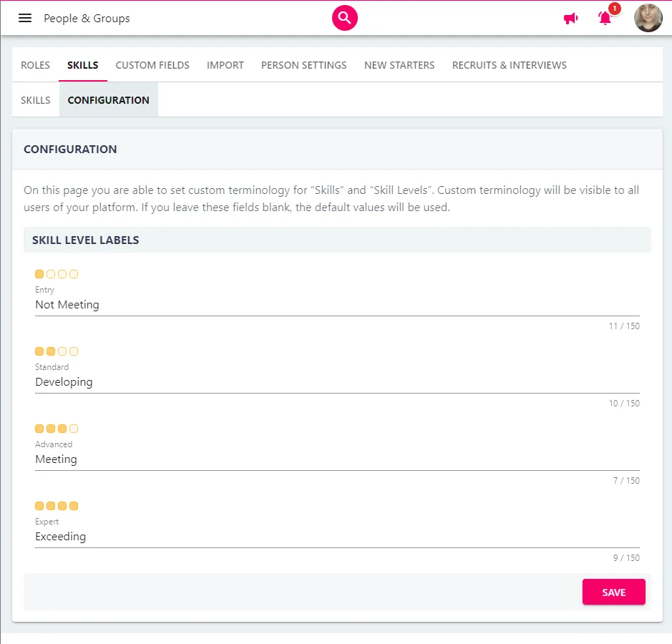Click the 'Configuration' card heading
This screenshot has height=644, width=672.
[x=70, y=149]
